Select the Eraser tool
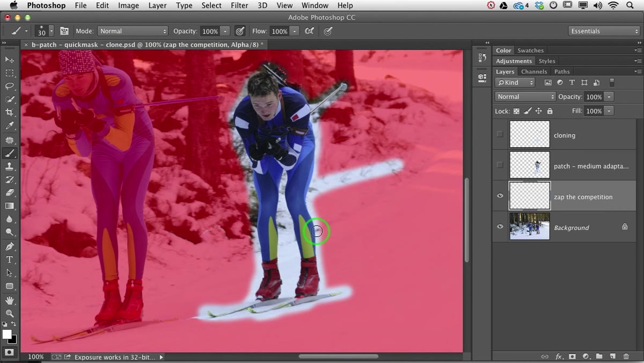This screenshot has height=363, width=644. pos(10,193)
